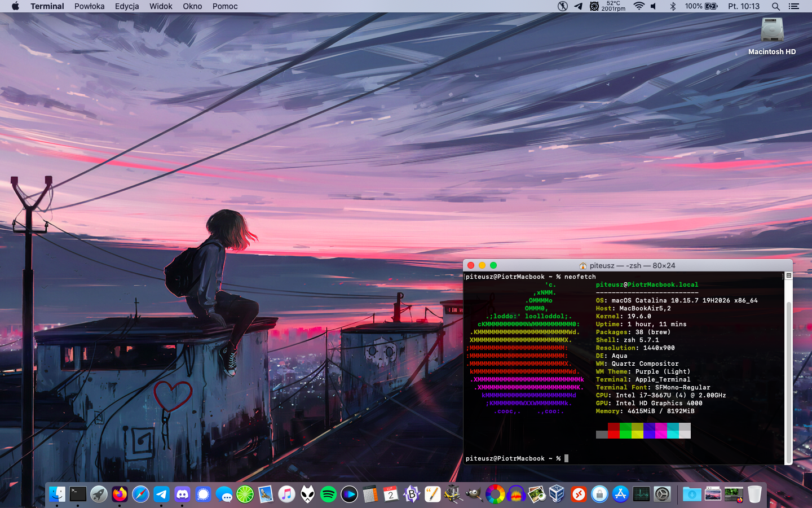Launch VirtualBox from the Dock

tap(558, 494)
